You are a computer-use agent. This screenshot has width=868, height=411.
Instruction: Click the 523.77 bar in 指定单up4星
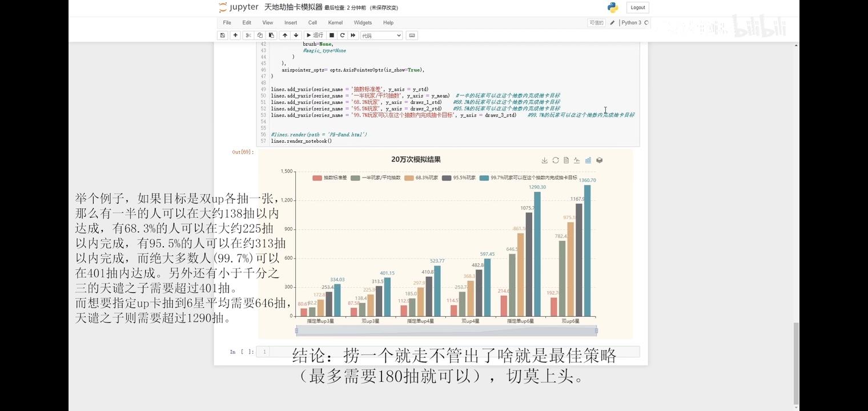[437, 291]
